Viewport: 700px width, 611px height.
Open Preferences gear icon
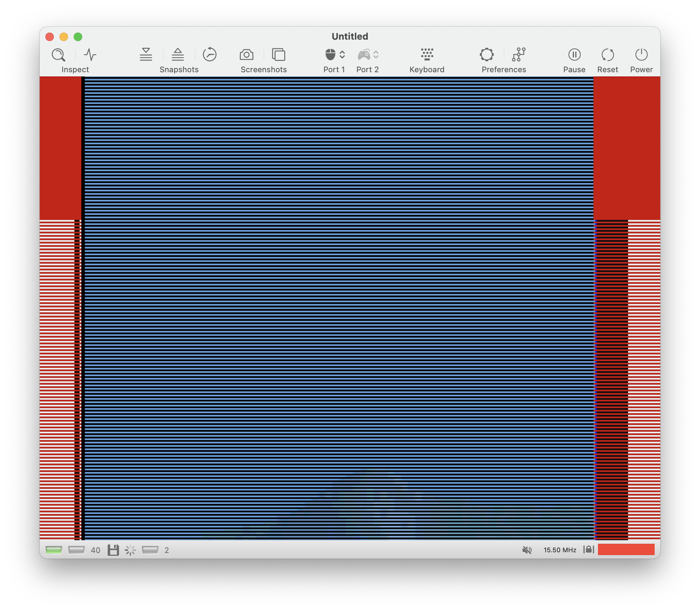pos(487,55)
